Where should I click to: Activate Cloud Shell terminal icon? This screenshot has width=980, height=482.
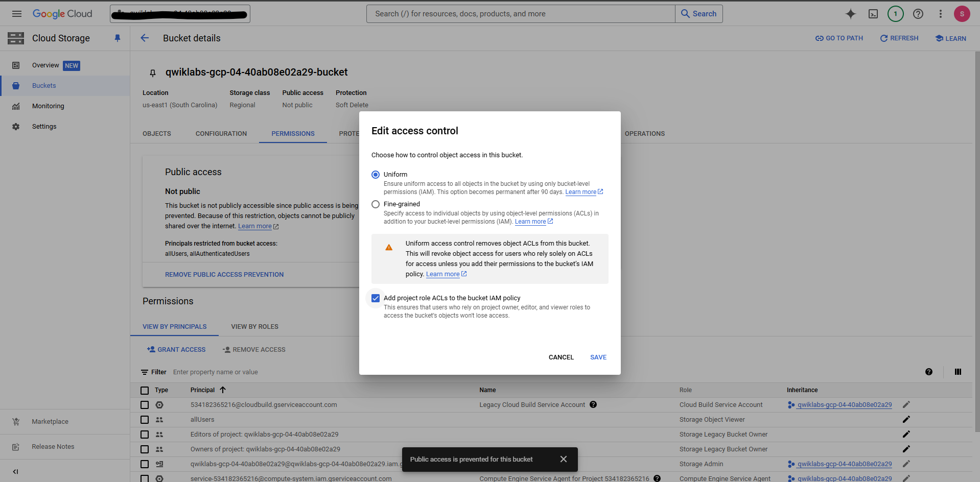(x=873, y=14)
